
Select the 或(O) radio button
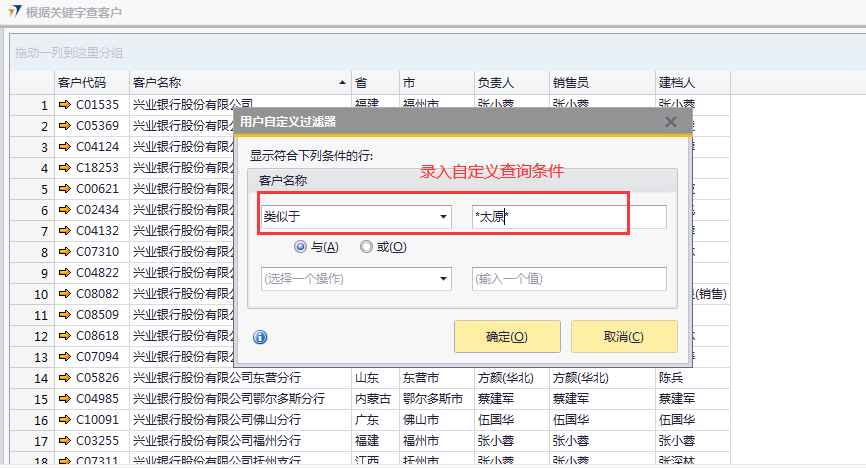[366, 246]
